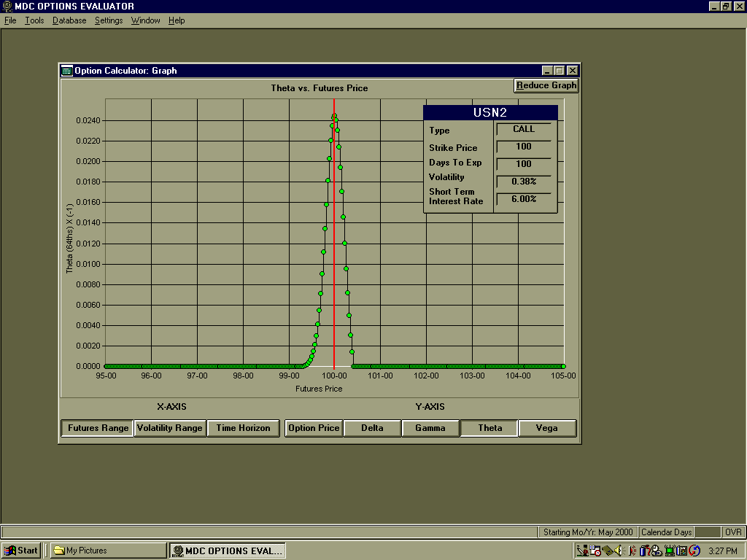747x560 pixels.
Task: Open the Tools menu
Action: 34,20
